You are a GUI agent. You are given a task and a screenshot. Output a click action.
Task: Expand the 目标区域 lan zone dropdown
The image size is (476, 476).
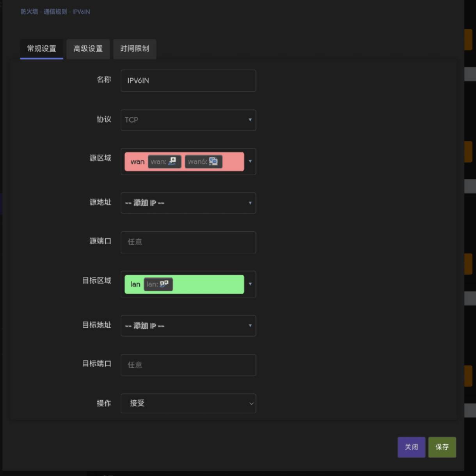188,284
